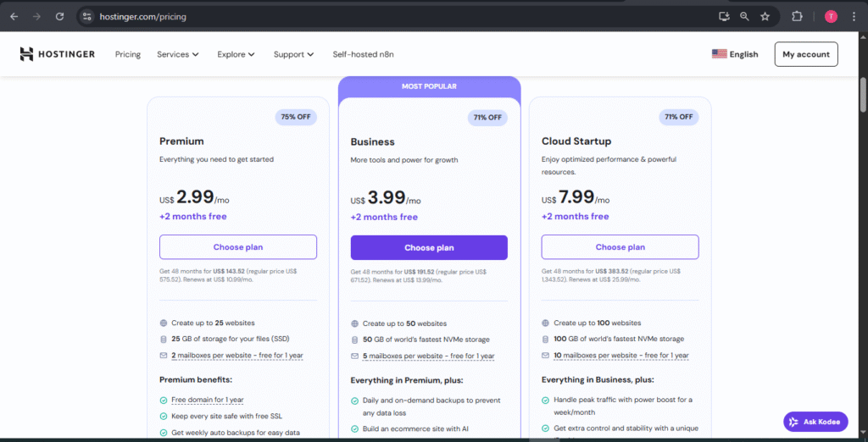Open the Pricing nav item

128,54
